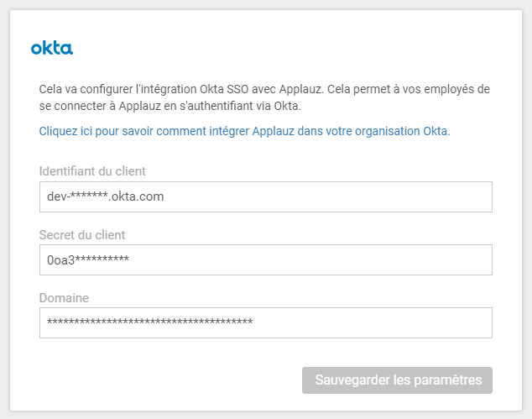Screen dimensions: 532x419
Task: Click the 0oa3********** secret value text
Action: [88, 259]
